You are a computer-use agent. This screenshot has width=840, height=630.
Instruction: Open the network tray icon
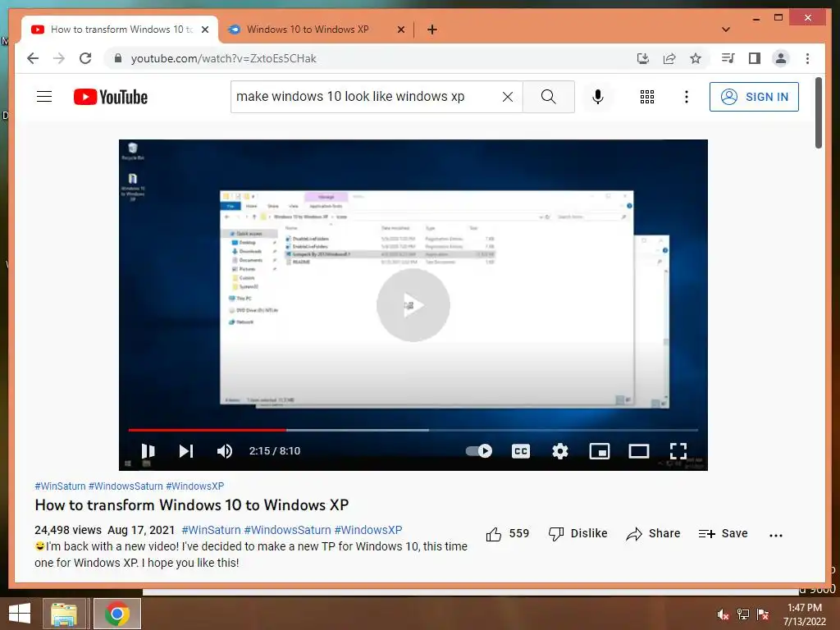(743, 614)
